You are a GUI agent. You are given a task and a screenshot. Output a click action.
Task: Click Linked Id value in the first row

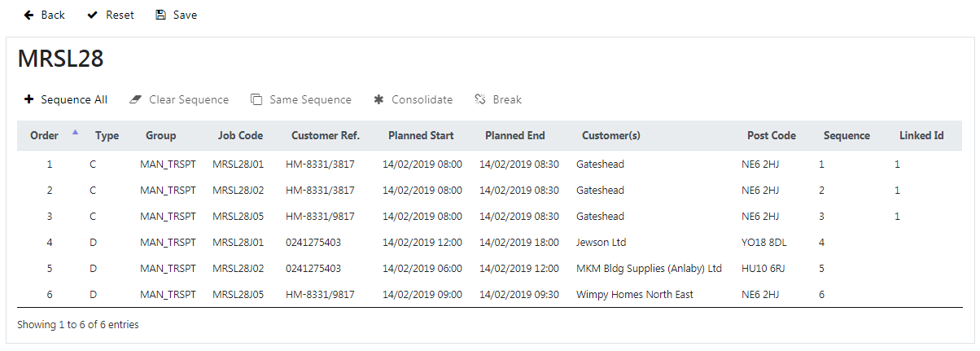(x=897, y=164)
